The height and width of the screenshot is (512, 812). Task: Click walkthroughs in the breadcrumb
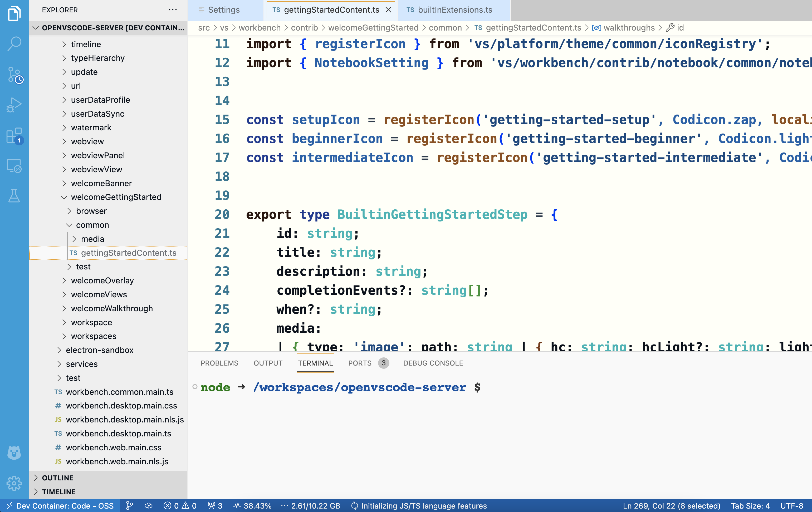[629, 28]
